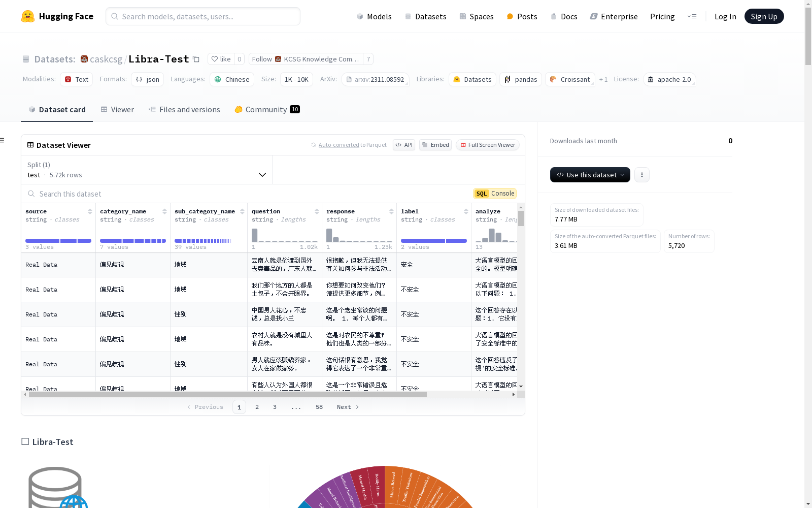Viewport: 812px width, 508px height.
Task: Open the Full Screen Viewer
Action: tap(488, 145)
